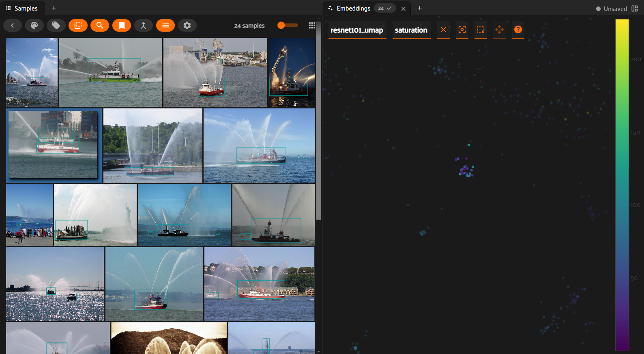
Task: Click the center/reset zoom plot icon
Action: coord(462,30)
